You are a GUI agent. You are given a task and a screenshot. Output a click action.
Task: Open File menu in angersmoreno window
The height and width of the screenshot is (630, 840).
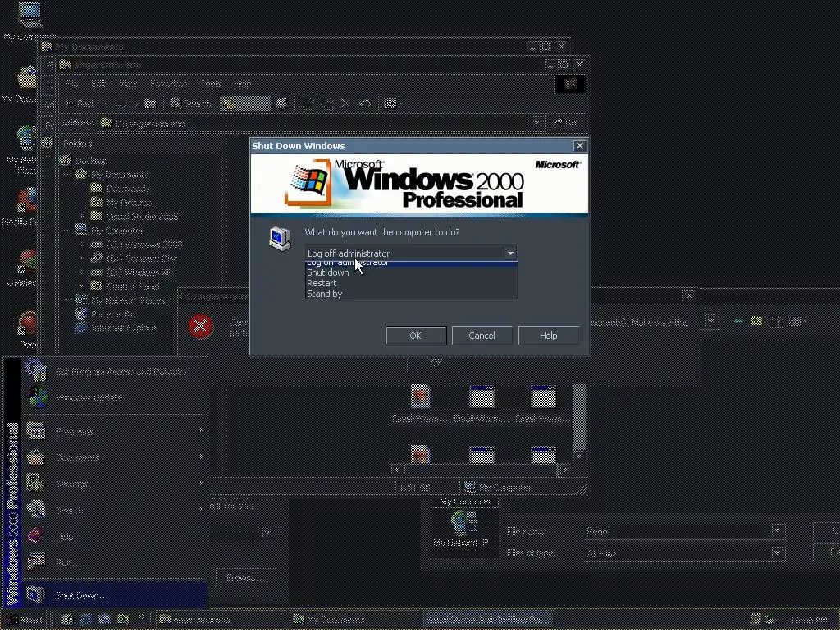71,84
